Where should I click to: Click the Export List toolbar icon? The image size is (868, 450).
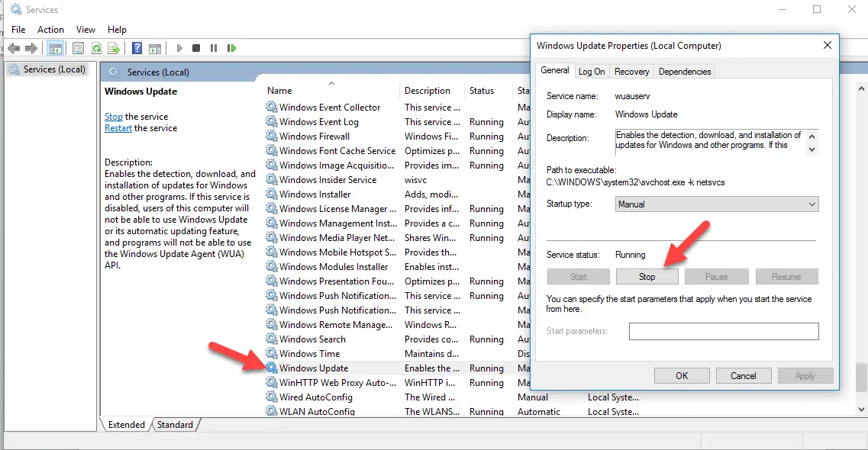point(114,49)
